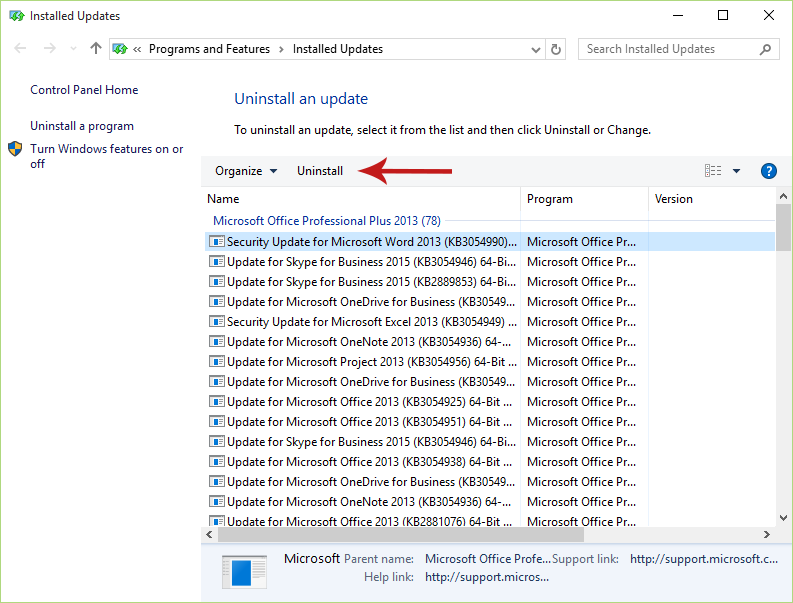Click icon of Office 2013 KB3054951 update

(216, 422)
